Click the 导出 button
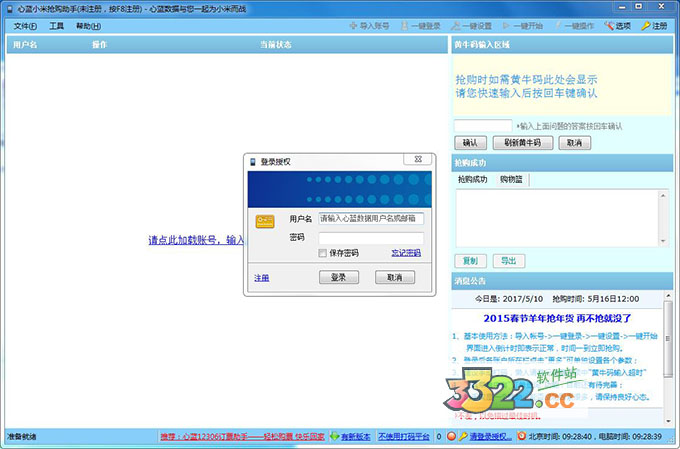This screenshot has width=680, height=449. pyautogui.click(x=509, y=261)
